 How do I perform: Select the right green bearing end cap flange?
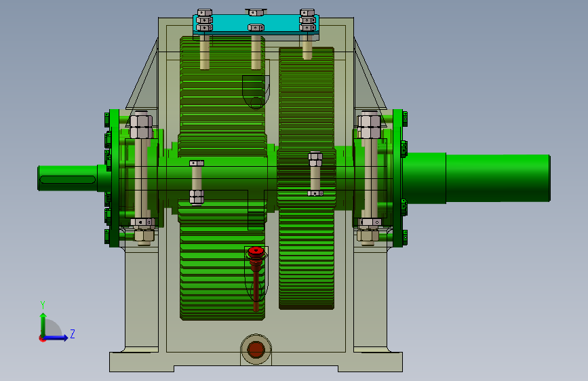pyautogui.click(x=397, y=178)
